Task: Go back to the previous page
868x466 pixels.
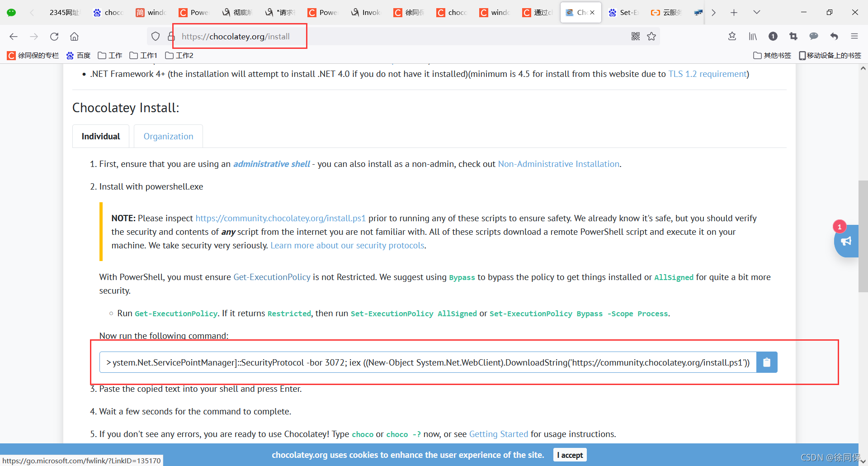Action: point(14,37)
